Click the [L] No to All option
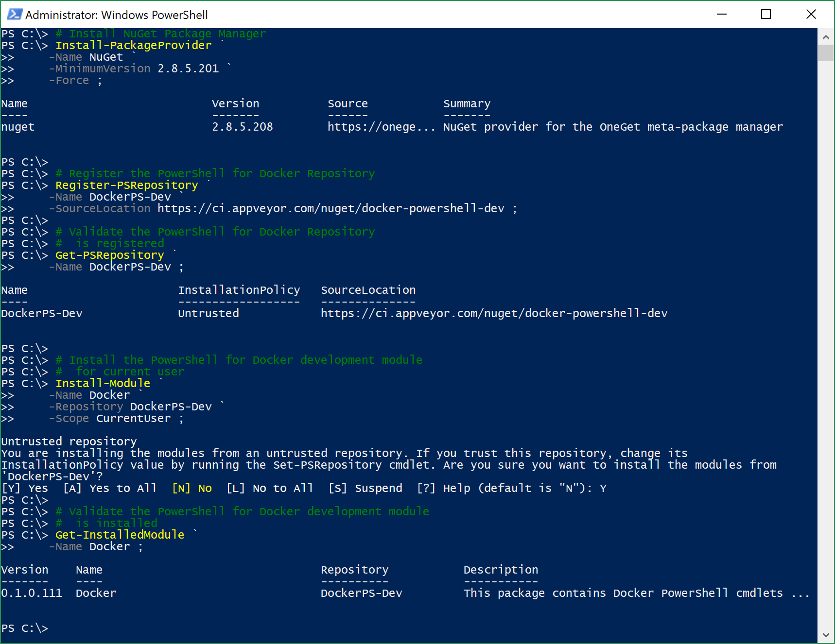The width and height of the screenshot is (835, 644). pos(270,488)
